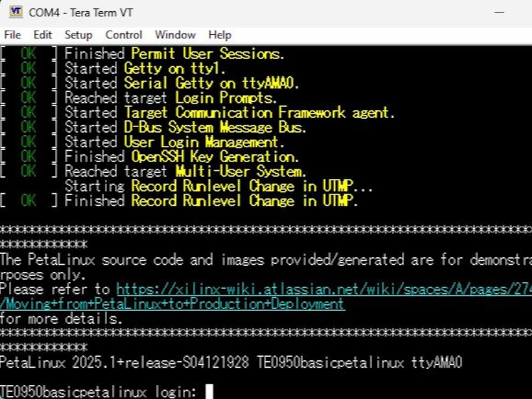Minimize the Tera Term window
This screenshot has height=399, width=532.
(x=499, y=12)
